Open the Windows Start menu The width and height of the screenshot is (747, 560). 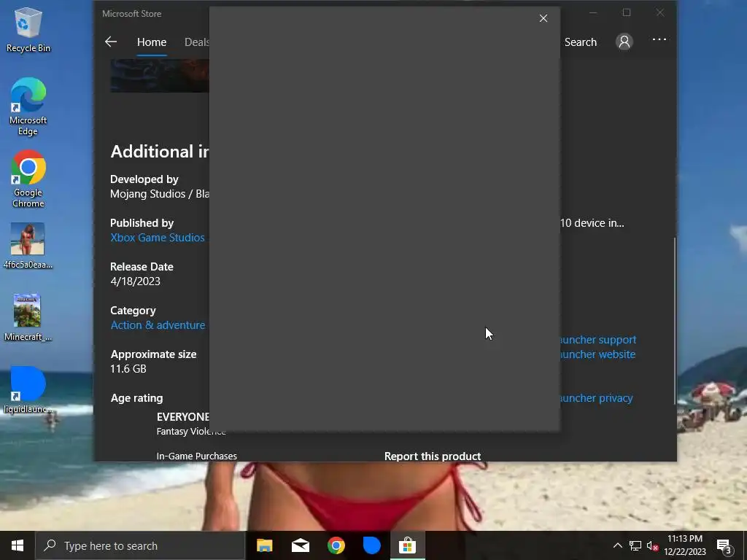pos(18,545)
